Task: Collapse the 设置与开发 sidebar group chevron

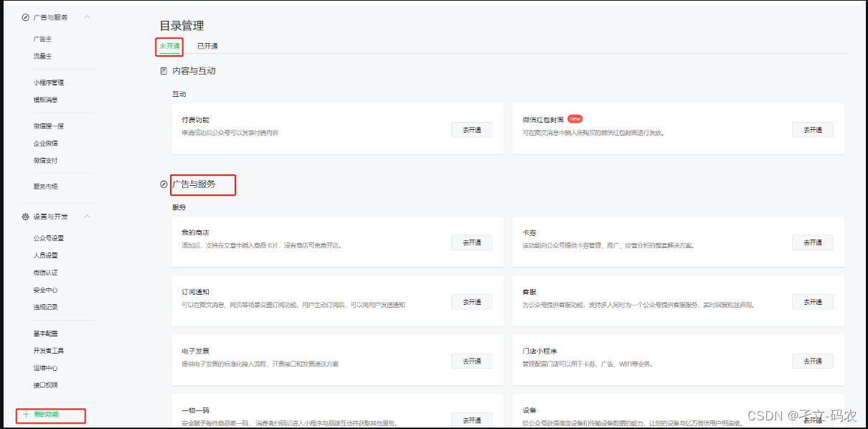Action: pyautogui.click(x=87, y=217)
